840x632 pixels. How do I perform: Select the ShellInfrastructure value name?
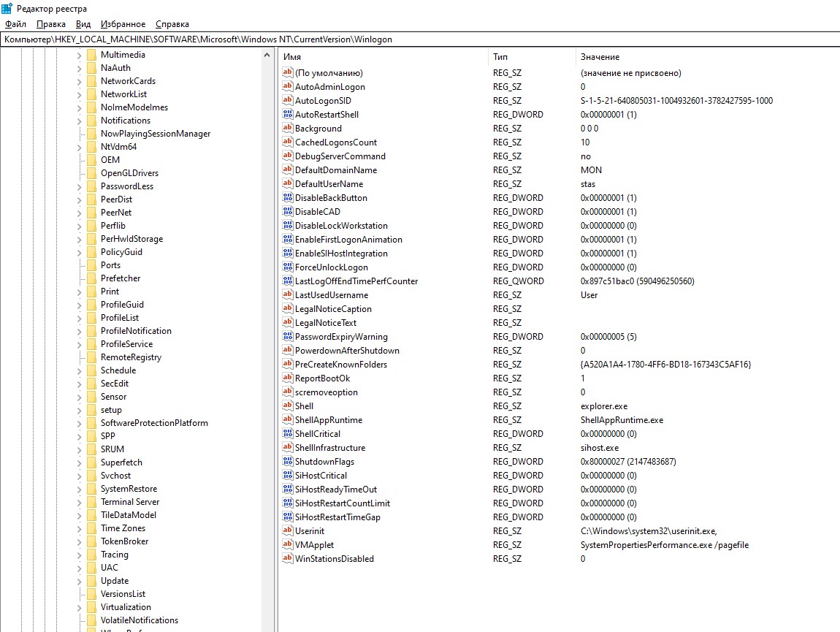(x=330, y=448)
